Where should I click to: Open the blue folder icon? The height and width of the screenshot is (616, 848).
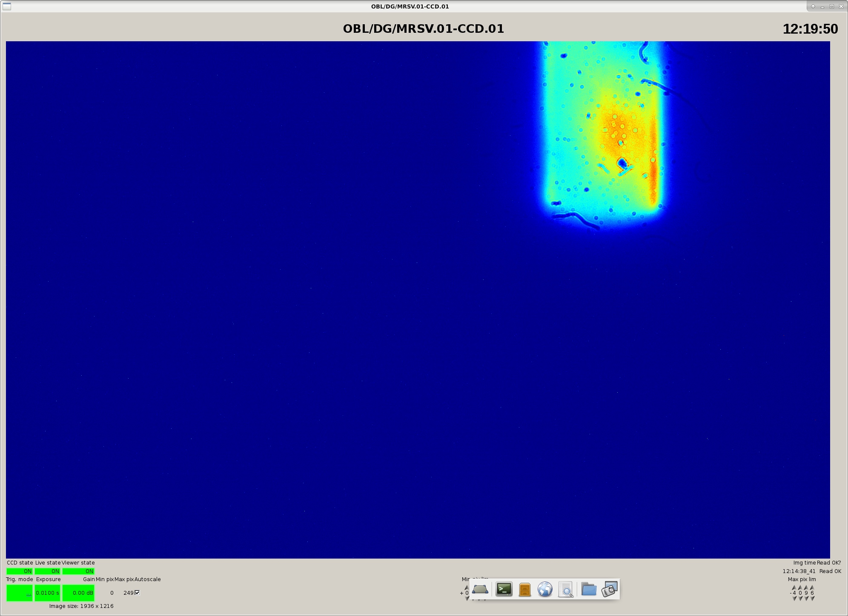tap(589, 589)
